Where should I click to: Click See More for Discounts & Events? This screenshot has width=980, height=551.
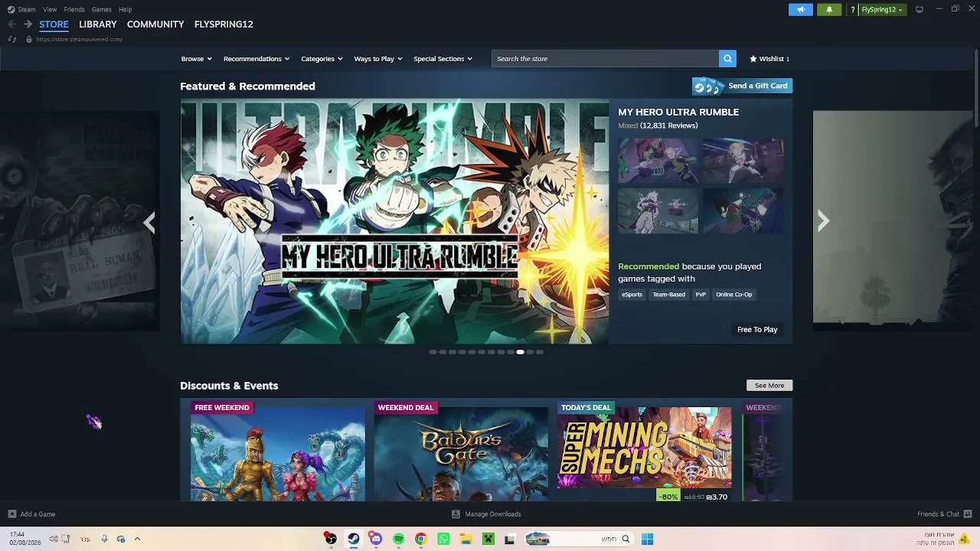769,386
